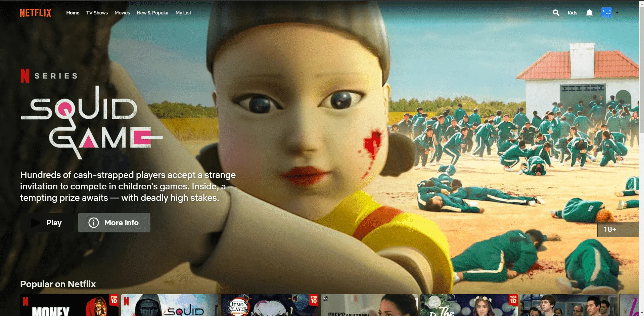Screen dimensions: 644x316
Task: Open the Grey's Anatomy thumbnail
Action: click(x=369, y=305)
